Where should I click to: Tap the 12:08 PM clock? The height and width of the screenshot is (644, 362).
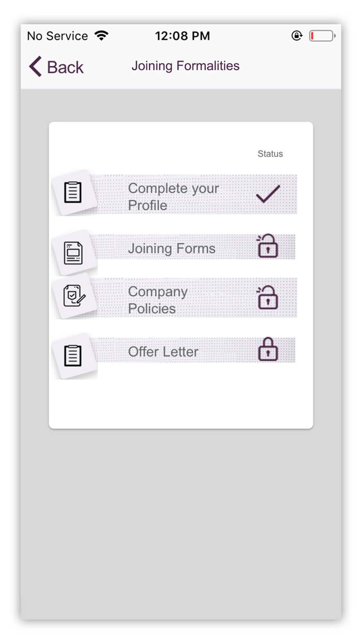pos(183,36)
